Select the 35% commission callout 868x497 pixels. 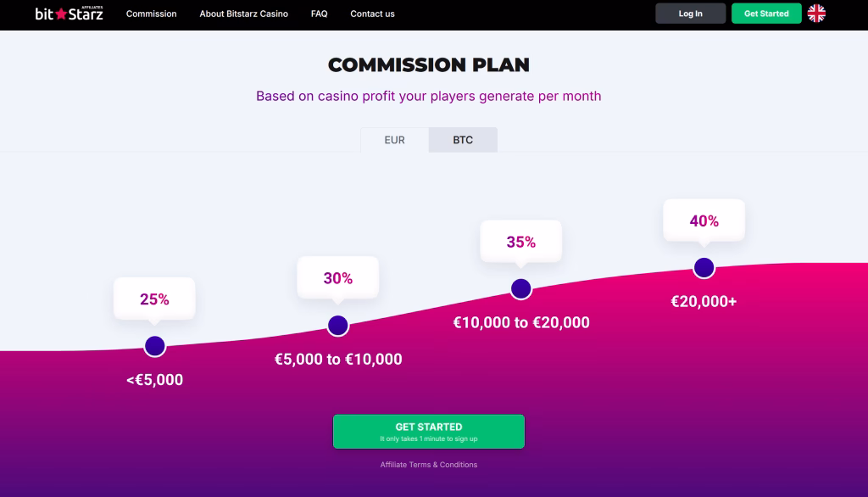tap(521, 242)
